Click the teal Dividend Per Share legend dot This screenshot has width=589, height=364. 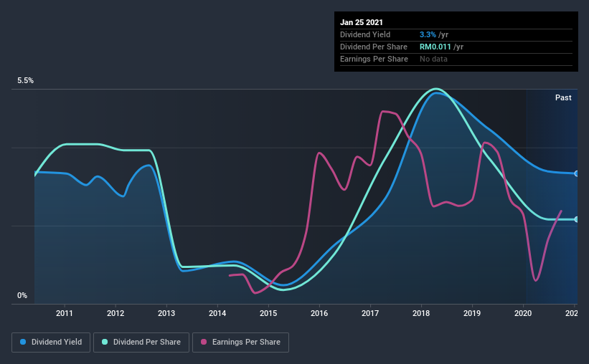click(x=105, y=342)
